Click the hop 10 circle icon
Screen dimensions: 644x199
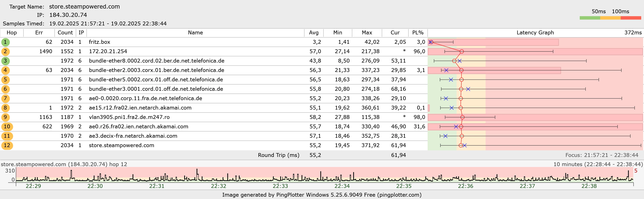7,126
